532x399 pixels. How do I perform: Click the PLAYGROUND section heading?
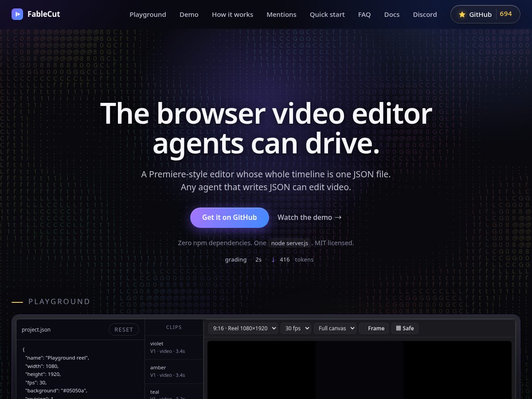pyautogui.click(x=59, y=301)
